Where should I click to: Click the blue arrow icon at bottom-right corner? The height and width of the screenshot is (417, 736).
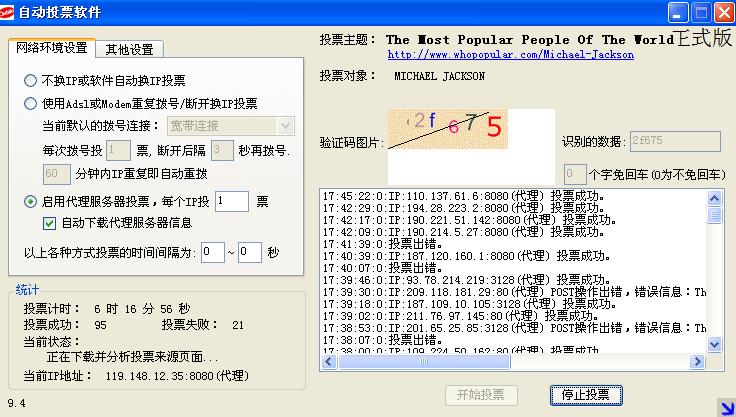click(724, 405)
